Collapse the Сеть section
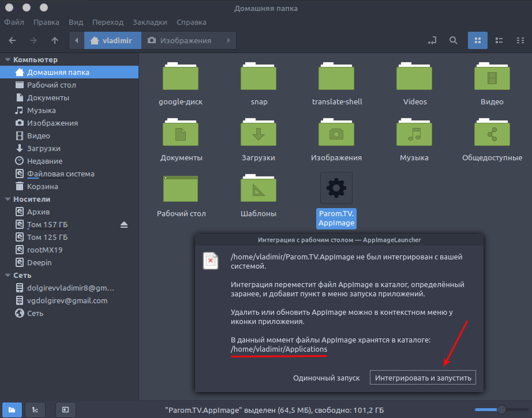This screenshot has height=418, width=532. click(x=6, y=275)
